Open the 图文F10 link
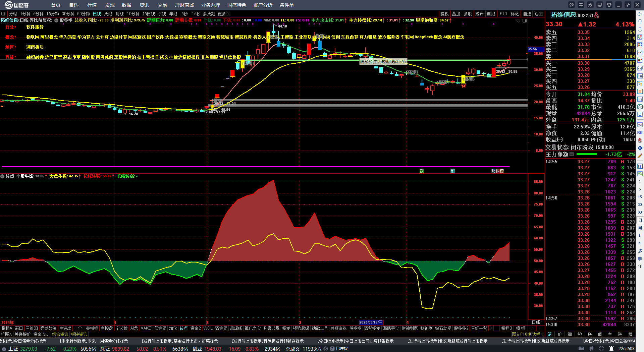 coord(520,334)
